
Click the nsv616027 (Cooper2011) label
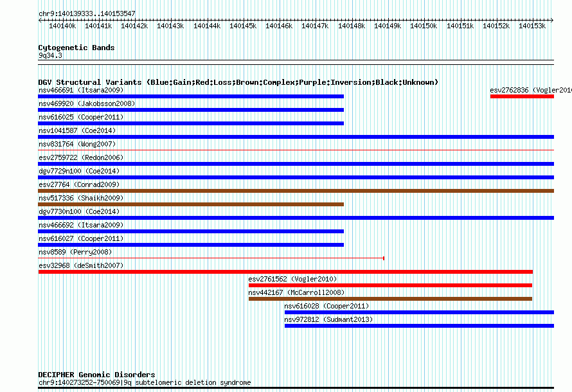pyautogui.click(x=81, y=238)
